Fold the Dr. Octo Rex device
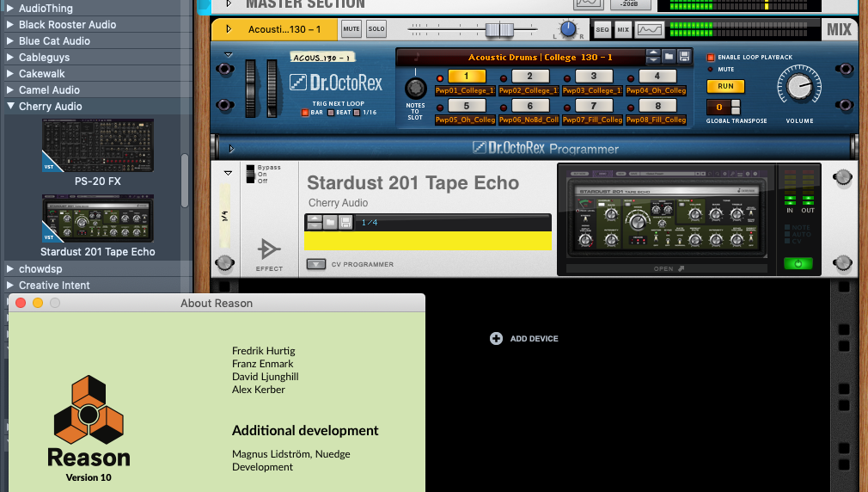 click(x=228, y=55)
